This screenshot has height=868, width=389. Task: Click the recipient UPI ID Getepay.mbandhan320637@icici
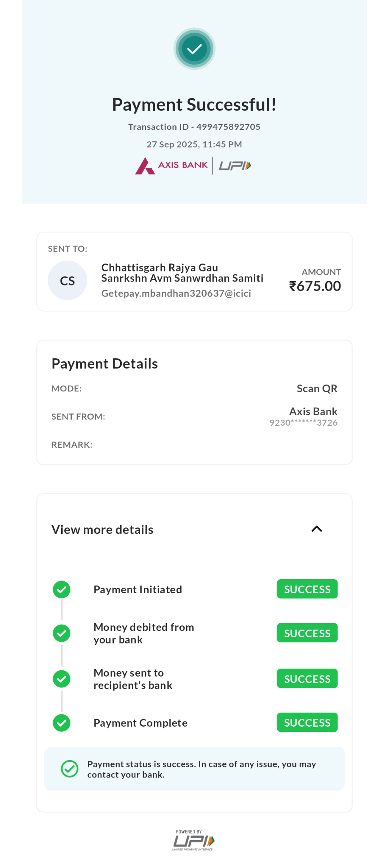click(x=176, y=293)
